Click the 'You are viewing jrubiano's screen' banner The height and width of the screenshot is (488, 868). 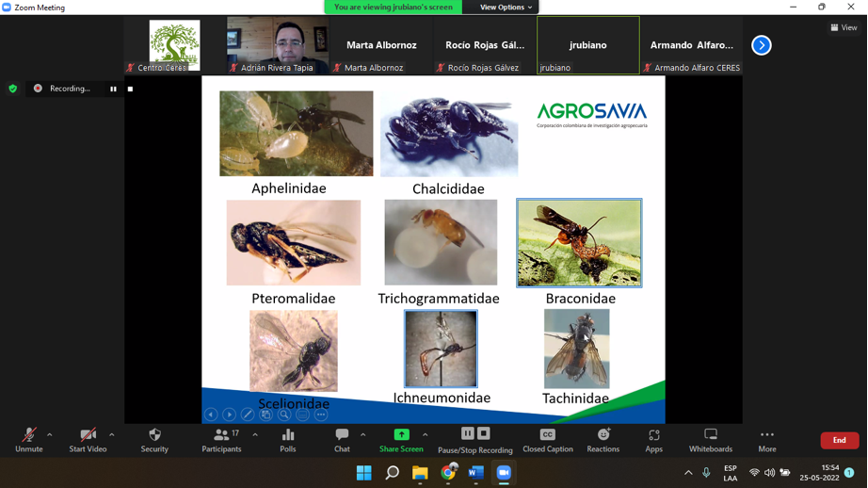394,8
